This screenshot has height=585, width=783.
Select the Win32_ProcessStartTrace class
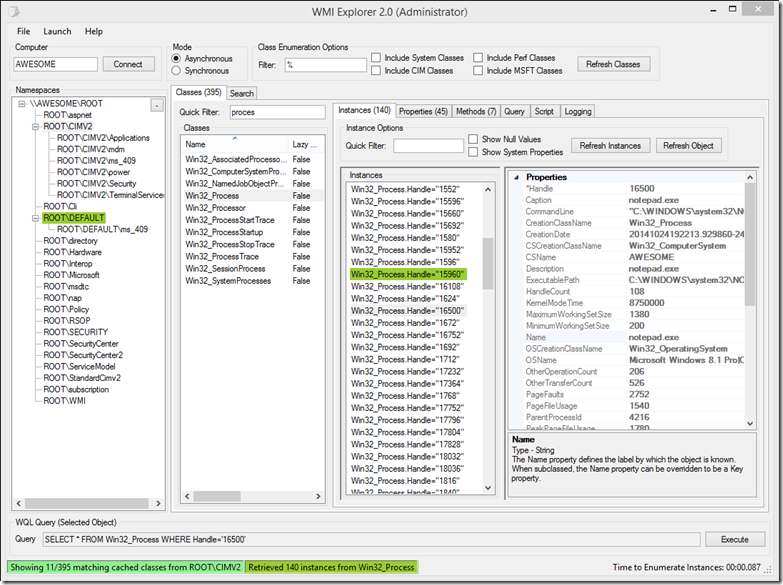(252, 220)
